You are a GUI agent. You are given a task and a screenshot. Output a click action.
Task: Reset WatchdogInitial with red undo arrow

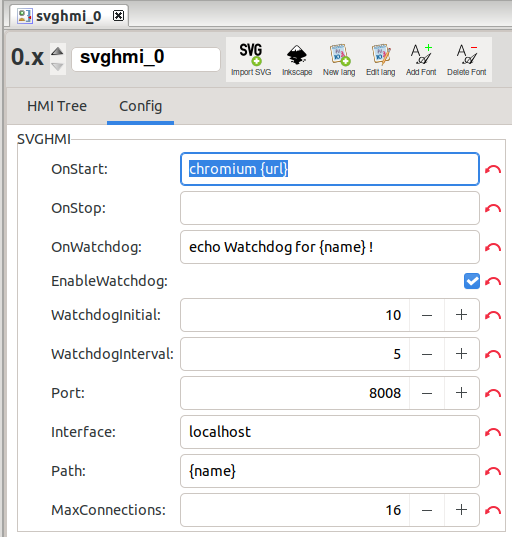[x=493, y=315]
